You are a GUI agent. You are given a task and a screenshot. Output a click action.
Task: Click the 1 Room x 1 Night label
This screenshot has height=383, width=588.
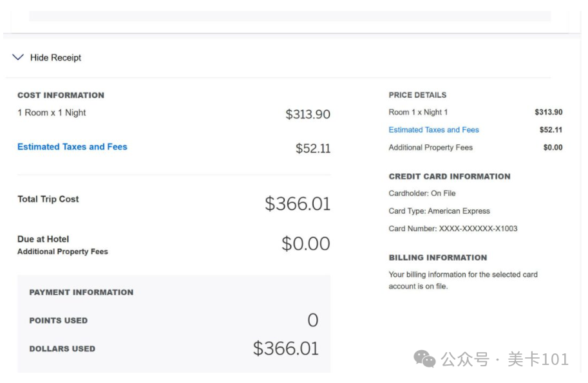(52, 113)
